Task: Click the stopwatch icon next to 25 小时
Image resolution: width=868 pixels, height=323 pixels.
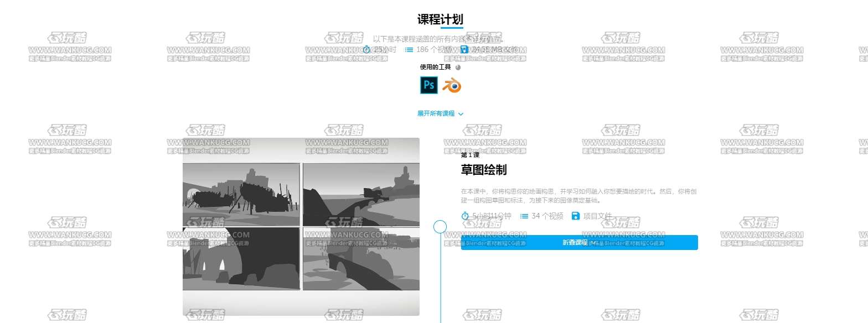Action: tap(366, 49)
